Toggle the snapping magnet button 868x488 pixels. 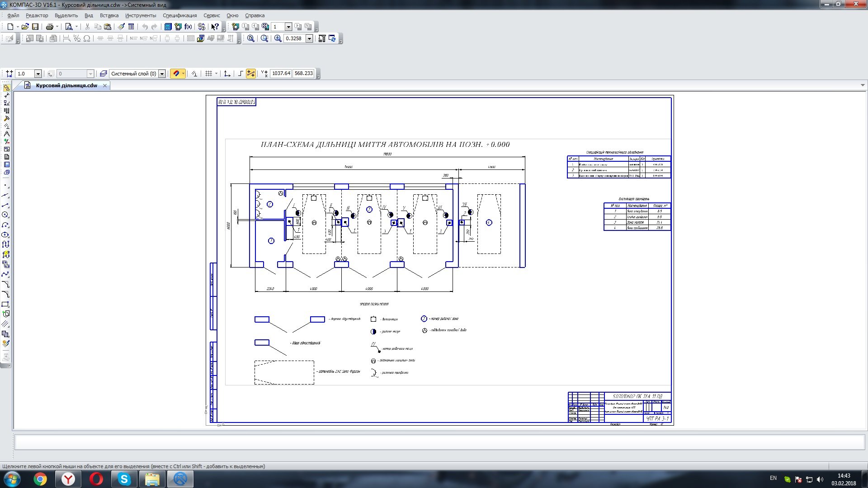pyautogui.click(x=176, y=74)
